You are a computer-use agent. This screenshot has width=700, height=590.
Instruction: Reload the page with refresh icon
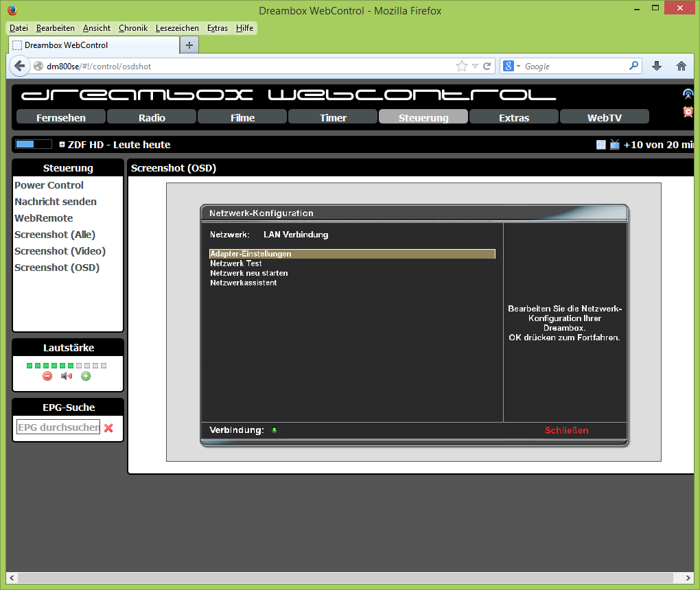pos(487,66)
